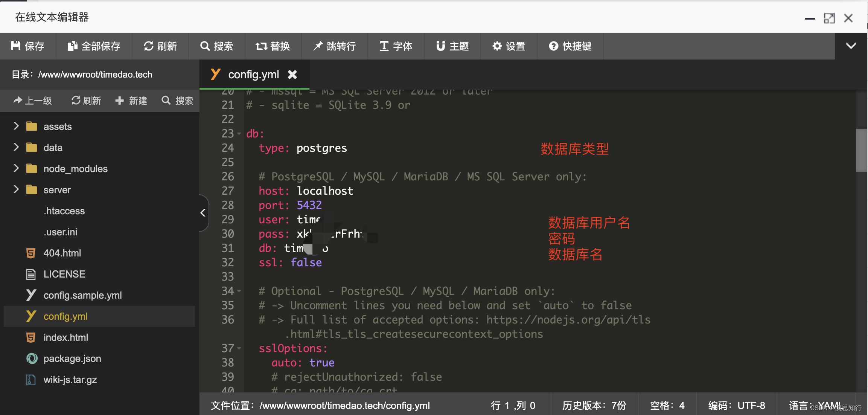The image size is (868, 415).
Task: Click the editor vertical scrollbar thumb
Action: [x=861, y=150]
